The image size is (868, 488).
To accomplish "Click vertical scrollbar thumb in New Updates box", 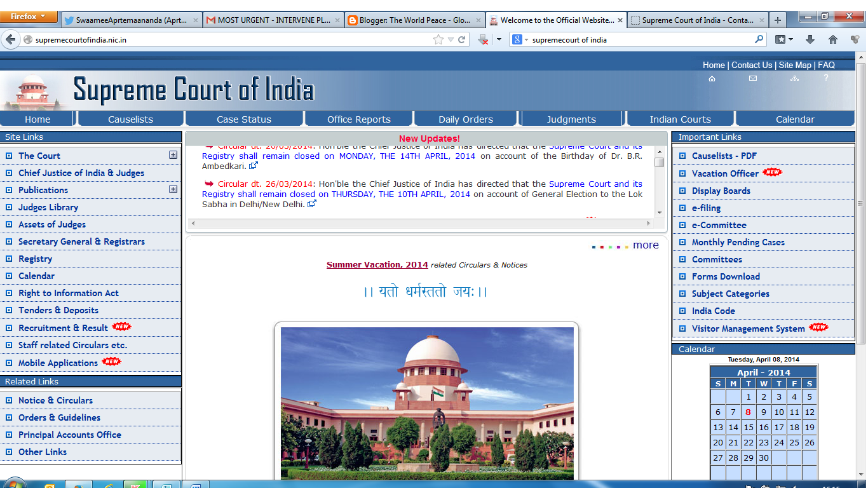I will (660, 161).
